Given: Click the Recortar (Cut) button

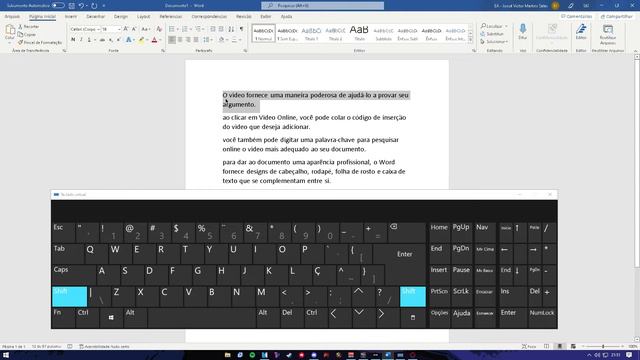Looking at the screenshot, I should coord(29,27).
